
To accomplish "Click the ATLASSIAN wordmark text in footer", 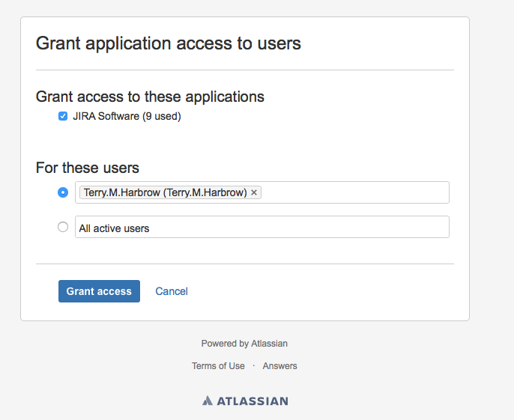I will (x=253, y=401).
